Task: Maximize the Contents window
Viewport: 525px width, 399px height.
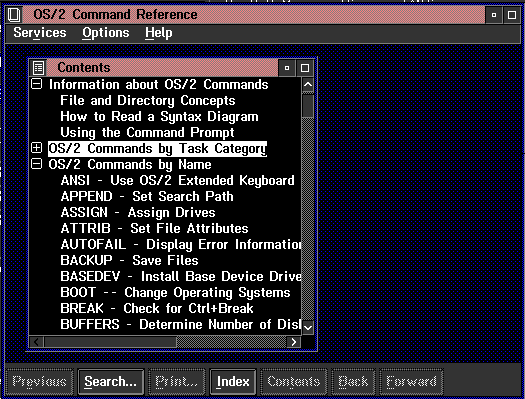Action: click(x=305, y=68)
